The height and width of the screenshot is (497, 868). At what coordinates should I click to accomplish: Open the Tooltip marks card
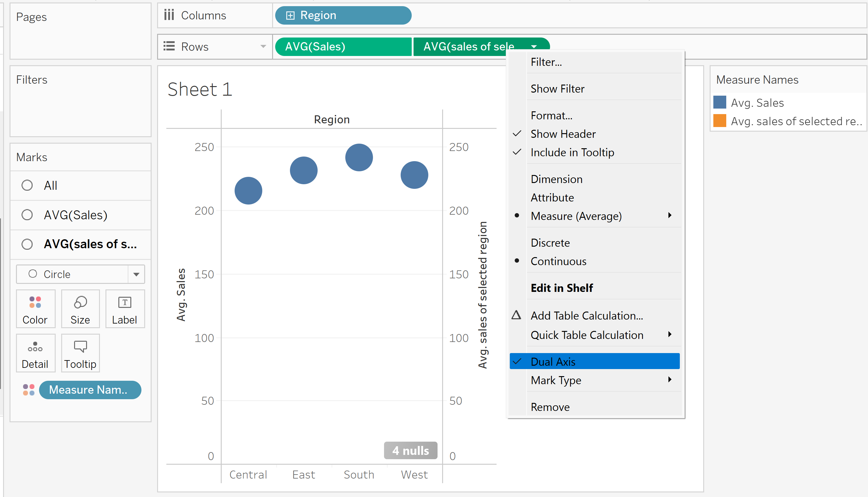click(80, 353)
